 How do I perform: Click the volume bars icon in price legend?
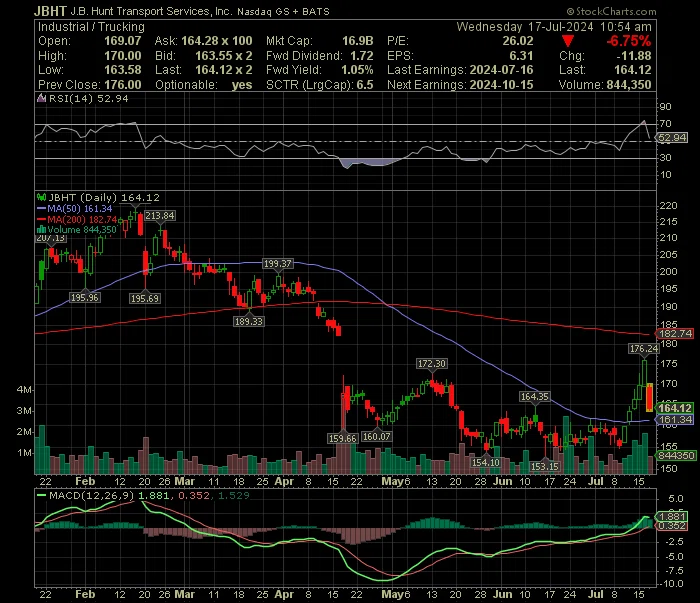coord(41,230)
